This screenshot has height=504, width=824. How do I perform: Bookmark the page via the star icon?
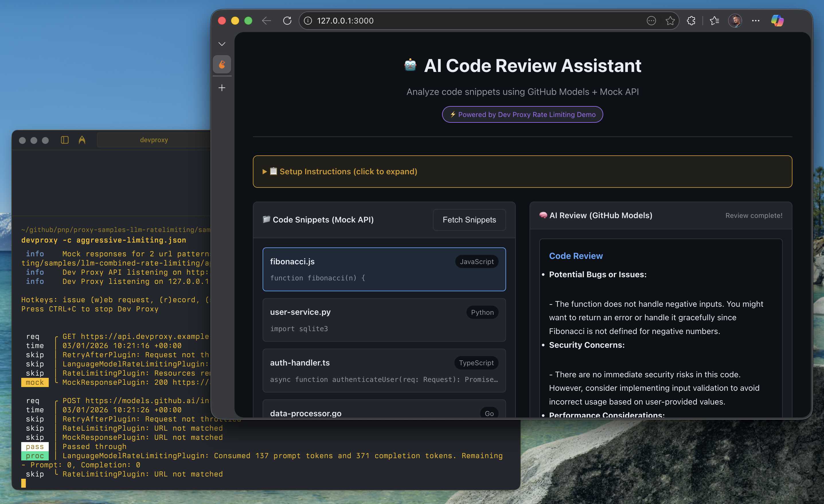[x=670, y=20]
